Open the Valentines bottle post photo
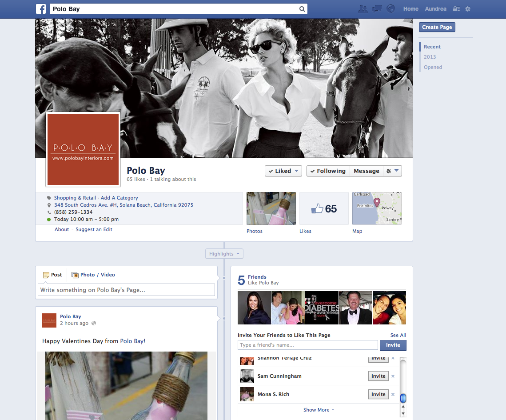This screenshot has width=506, height=420. click(126, 386)
